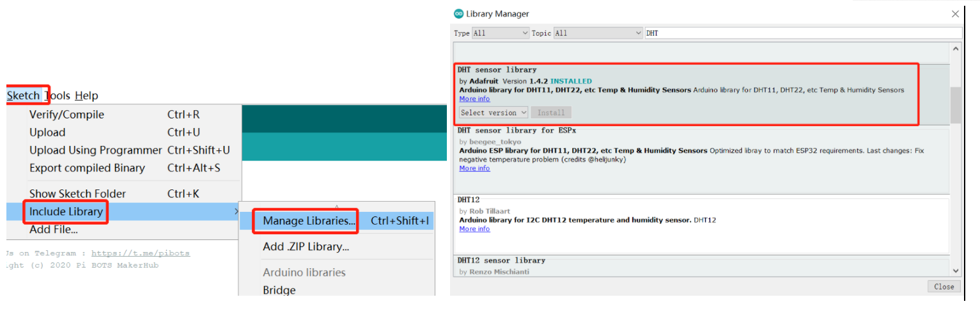The width and height of the screenshot is (980, 313).
Task: Open More info for ESPx DHT library
Action: point(474,168)
